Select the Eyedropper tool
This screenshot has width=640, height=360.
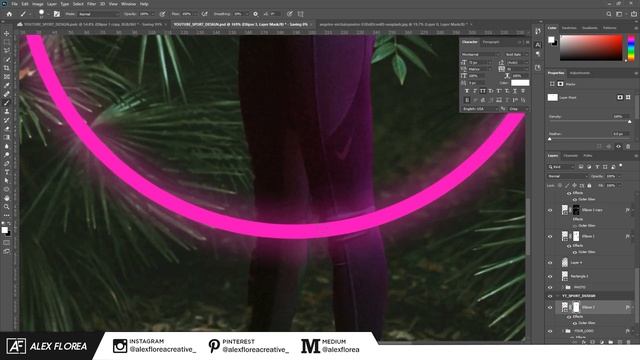[x=7, y=85]
